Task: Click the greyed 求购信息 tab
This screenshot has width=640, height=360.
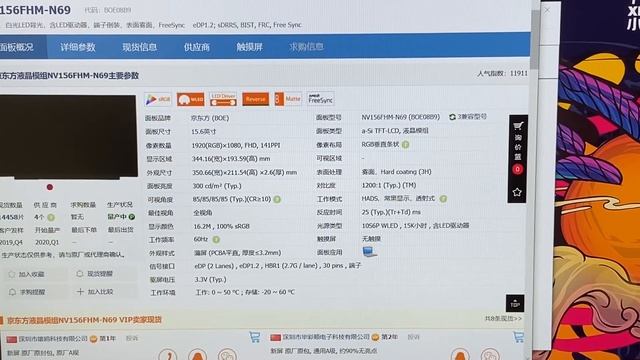Action: point(307,47)
